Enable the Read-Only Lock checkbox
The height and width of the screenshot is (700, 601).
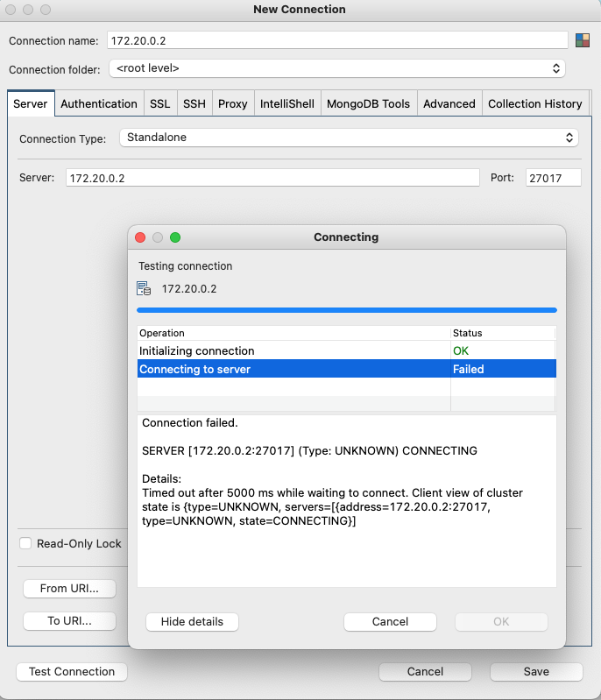tap(25, 543)
